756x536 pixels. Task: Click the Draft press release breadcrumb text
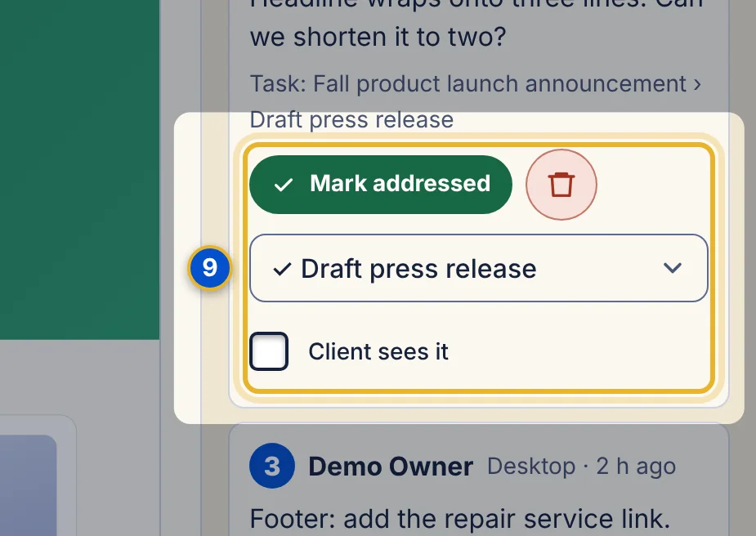[x=351, y=119]
